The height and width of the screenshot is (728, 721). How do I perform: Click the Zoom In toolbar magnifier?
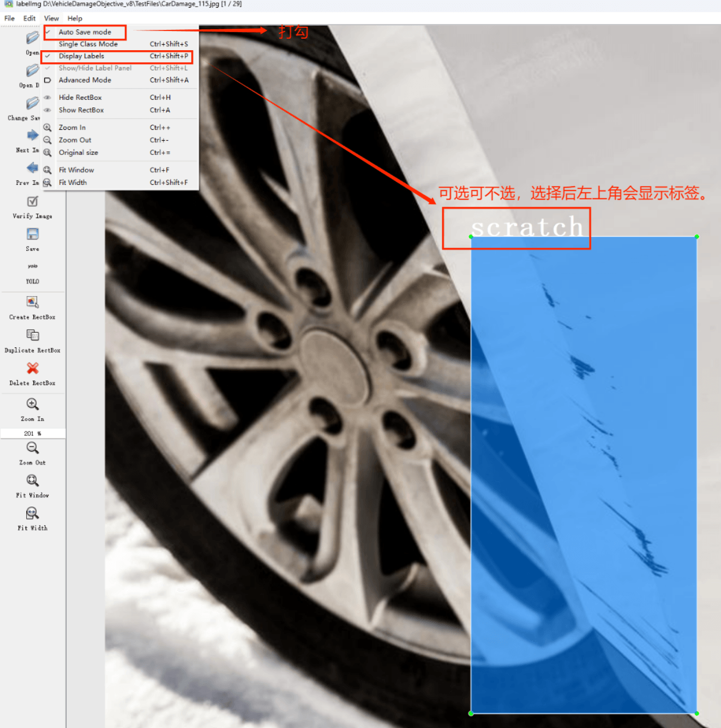tap(33, 404)
